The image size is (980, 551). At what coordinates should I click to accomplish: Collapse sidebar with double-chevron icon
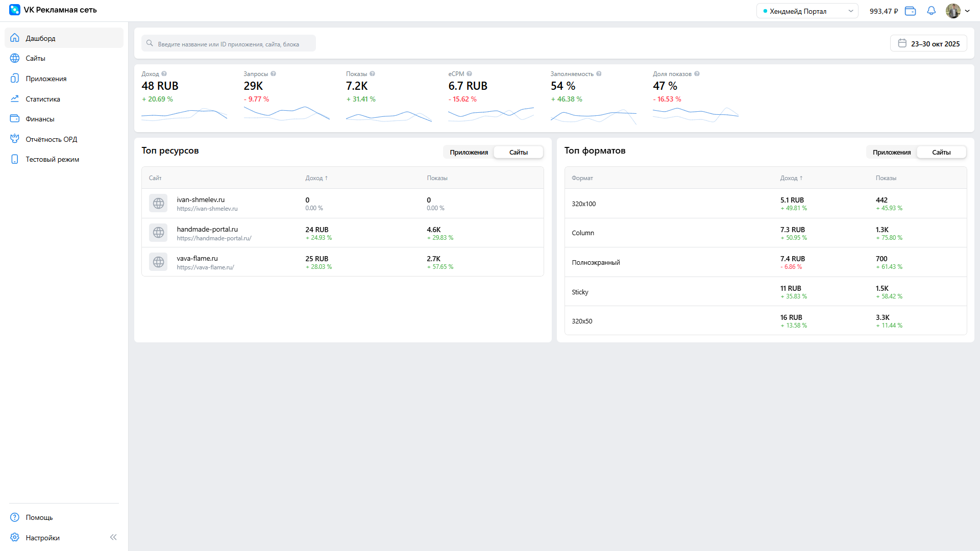113,537
